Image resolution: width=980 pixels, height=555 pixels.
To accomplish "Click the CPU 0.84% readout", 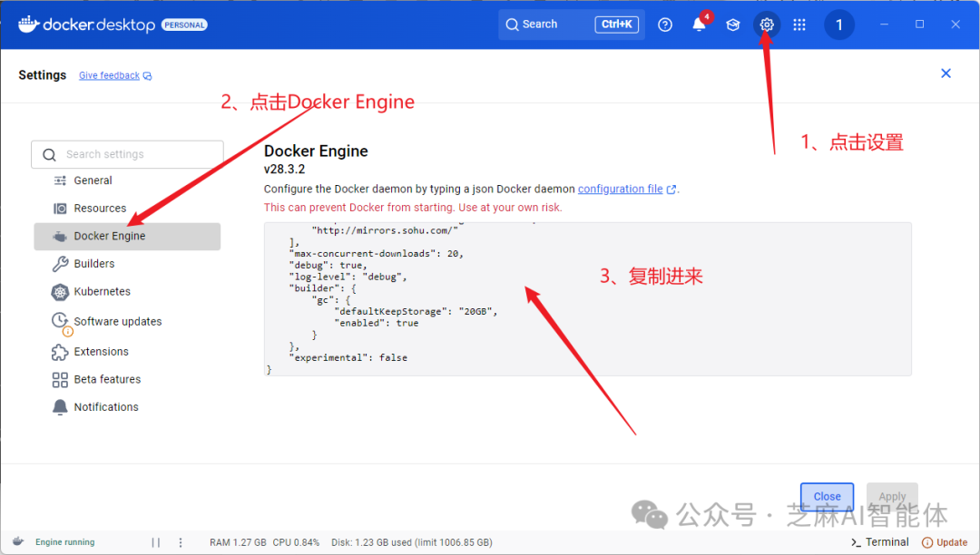I will (296, 542).
